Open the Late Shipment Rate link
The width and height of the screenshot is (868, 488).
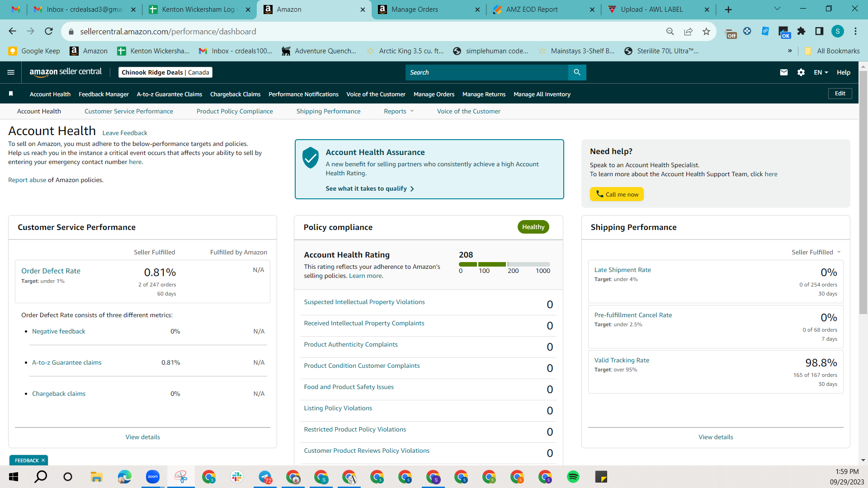623,270
